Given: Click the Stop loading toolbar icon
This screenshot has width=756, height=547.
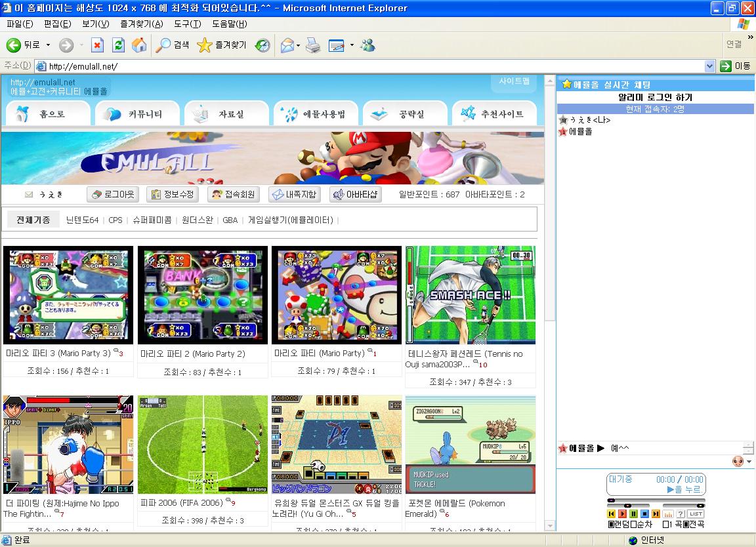Looking at the screenshot, I should click(97, 45).
